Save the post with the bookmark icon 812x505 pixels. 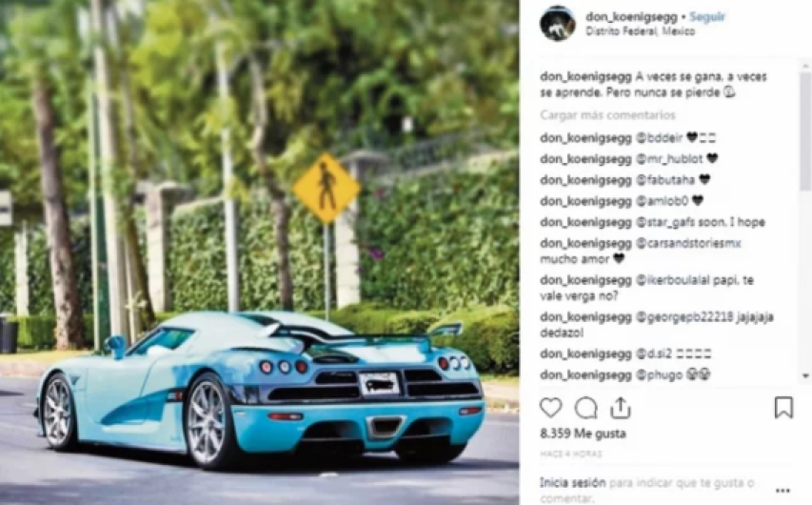tap(783, 408)
